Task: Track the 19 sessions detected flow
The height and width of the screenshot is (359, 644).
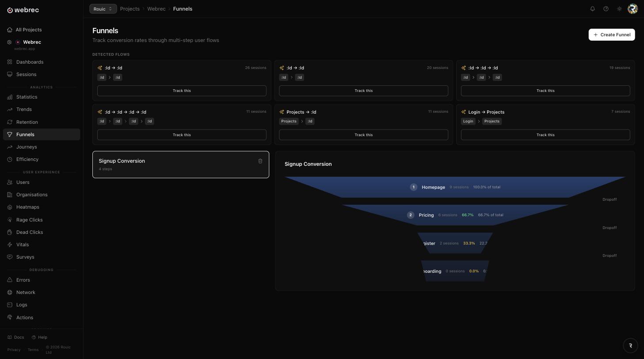Action: point(545,91)
